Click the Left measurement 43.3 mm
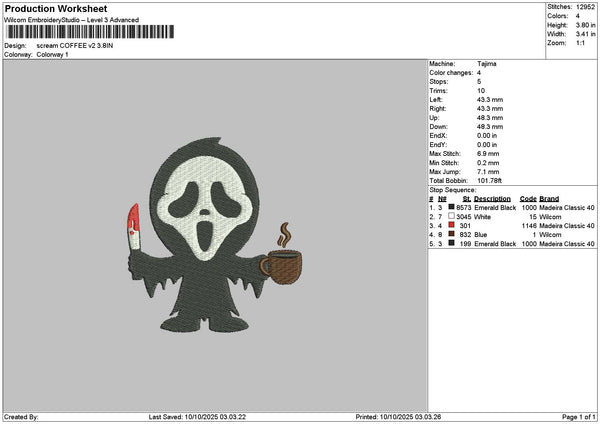Image resolution: width=600 pixels, height=424 pixels. tap(490, 100)
